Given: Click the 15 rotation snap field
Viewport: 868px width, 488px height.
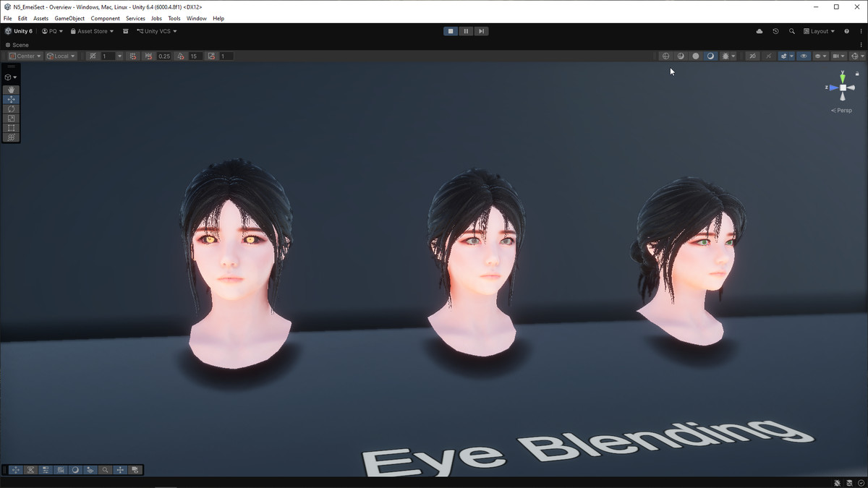Looking at the screenshot, I should coord(195,56).
